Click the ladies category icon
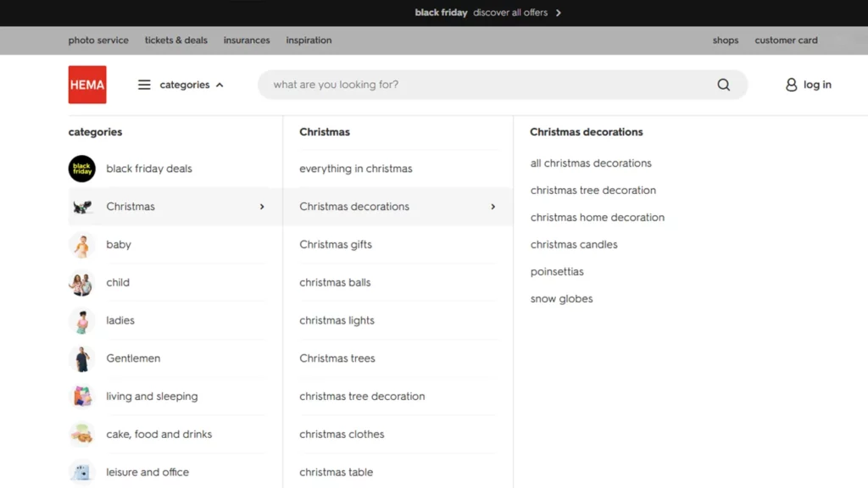 pyautogui.click(x=81, y=320)
